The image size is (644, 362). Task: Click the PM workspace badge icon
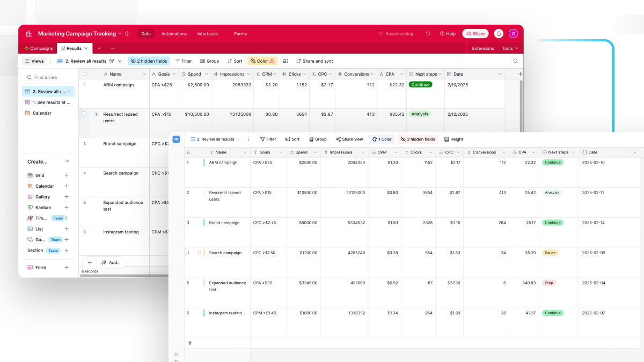click(x=176, y=139)
